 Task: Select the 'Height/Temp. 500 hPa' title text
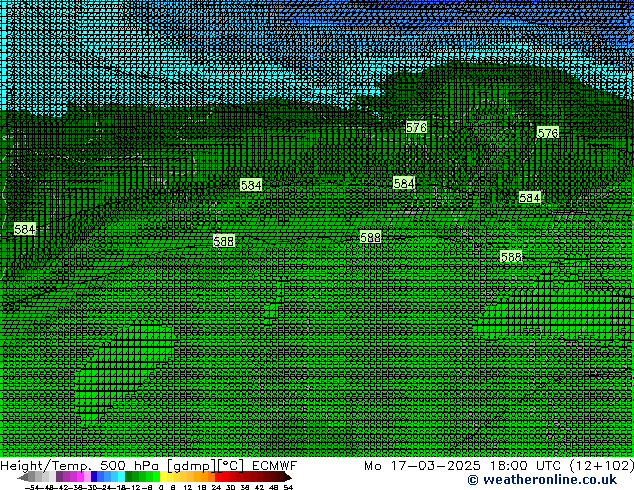pyautogui.click(x=80, y=466)
